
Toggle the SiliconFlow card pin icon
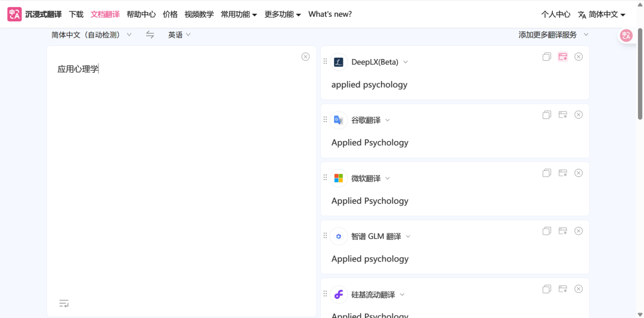562,289
